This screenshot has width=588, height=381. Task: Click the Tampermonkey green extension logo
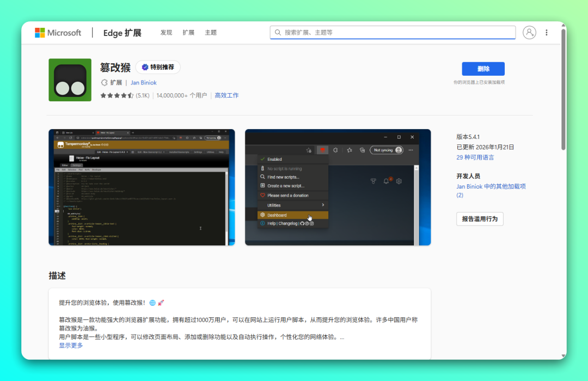coord(70,80)
